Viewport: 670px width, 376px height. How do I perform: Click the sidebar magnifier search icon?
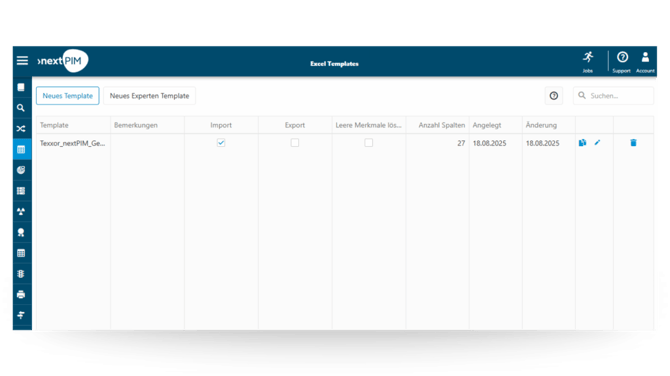21,108
